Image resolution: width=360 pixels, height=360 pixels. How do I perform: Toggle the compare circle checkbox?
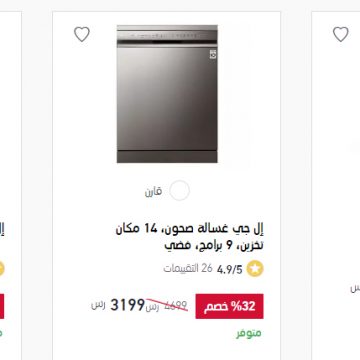(179, 191)
